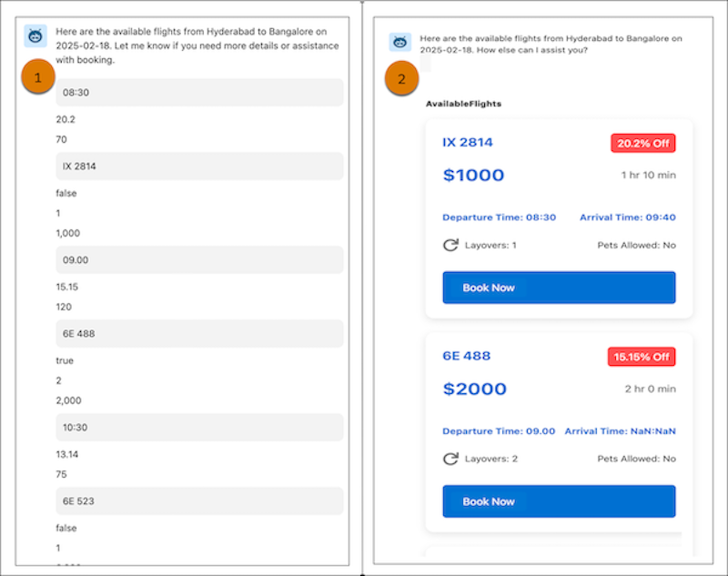Click the orange callout badge numbered 1
The image size is (728, 576).
tap(38, 76)
